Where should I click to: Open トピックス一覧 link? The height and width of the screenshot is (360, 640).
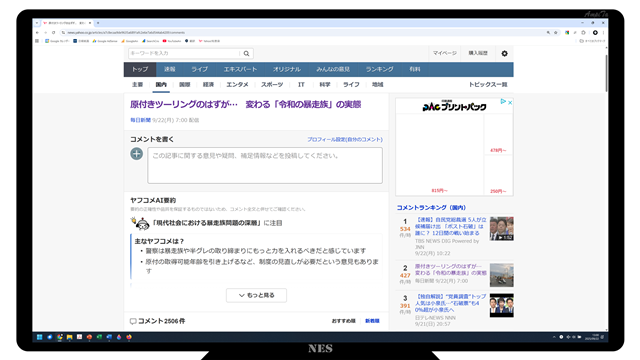[488, 84]
